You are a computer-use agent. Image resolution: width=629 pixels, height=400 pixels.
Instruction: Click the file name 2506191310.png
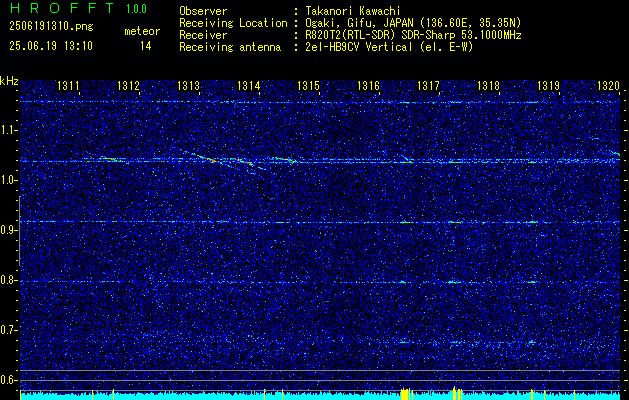51,26
